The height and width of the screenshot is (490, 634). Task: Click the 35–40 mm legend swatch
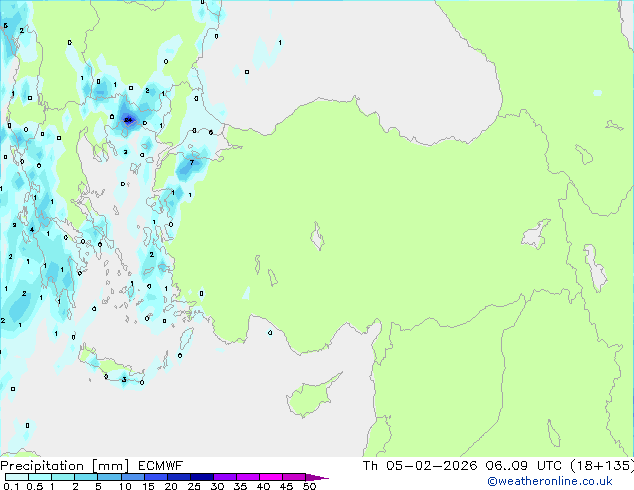click(247, 477)
